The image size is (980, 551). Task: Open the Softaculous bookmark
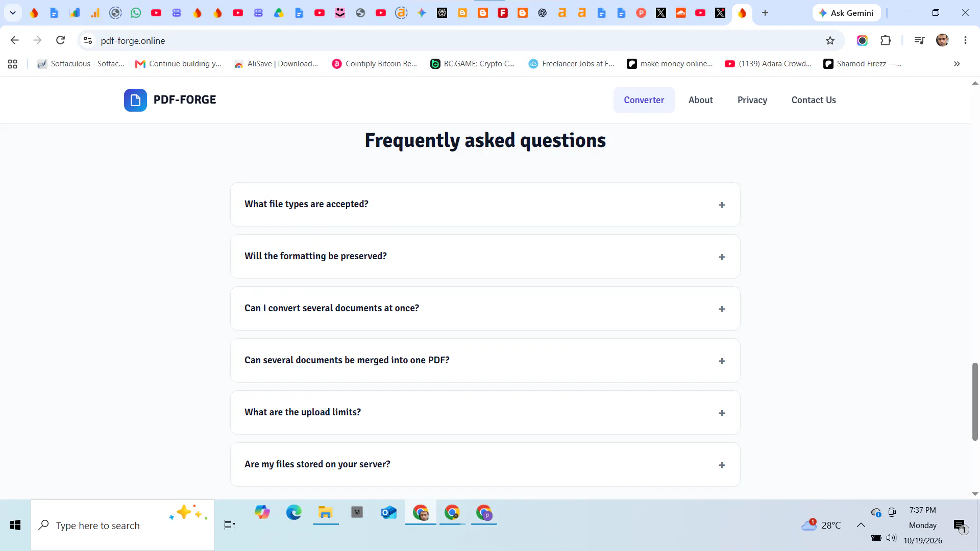pyautogui.click(x=81, y=64)
